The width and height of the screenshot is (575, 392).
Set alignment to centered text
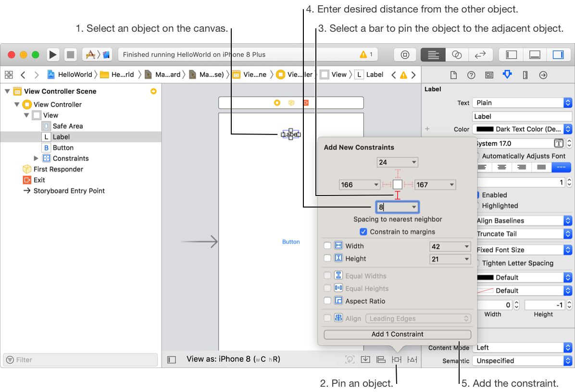pyautogui.click(x=501, y=167)
